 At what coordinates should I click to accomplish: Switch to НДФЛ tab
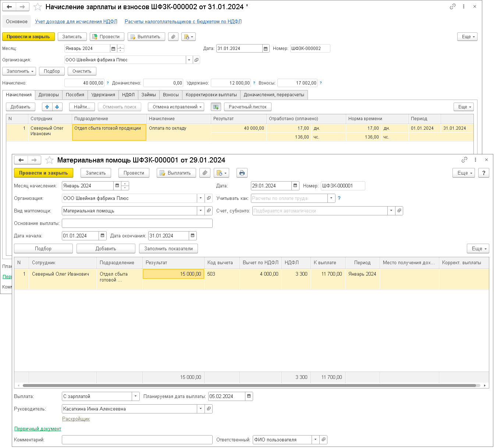click(x=128, y=95)
